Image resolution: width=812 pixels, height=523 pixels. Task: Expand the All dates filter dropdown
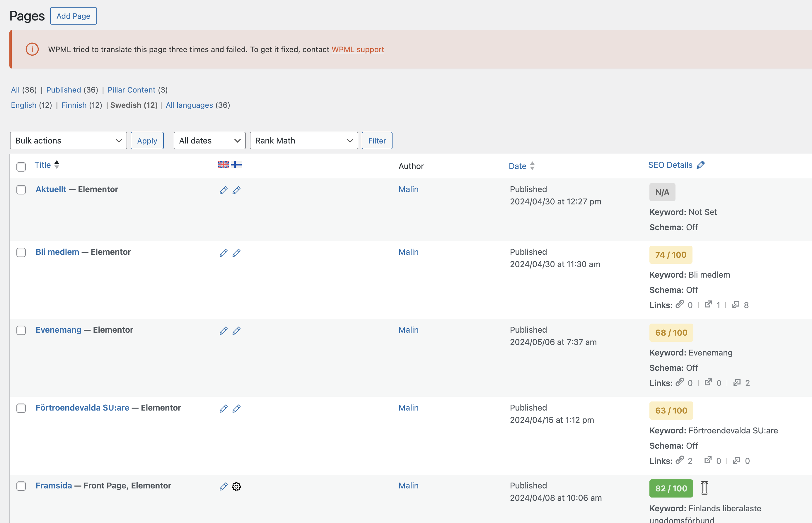tap(209, 141)
